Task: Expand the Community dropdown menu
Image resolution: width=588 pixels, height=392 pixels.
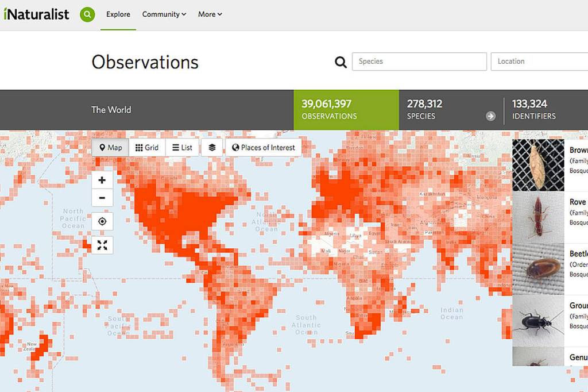Action: (164, 14)
